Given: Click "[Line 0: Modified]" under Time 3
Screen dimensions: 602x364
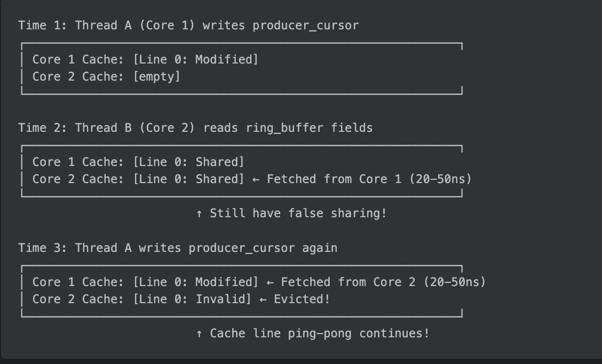Looking at the screenshot, I should [x=195, y=282].
